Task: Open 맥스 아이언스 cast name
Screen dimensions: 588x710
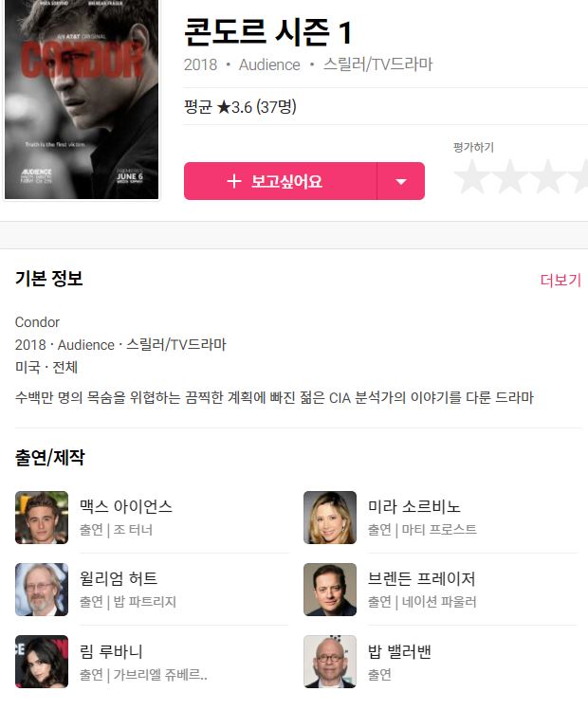Action: coord(126,506)
